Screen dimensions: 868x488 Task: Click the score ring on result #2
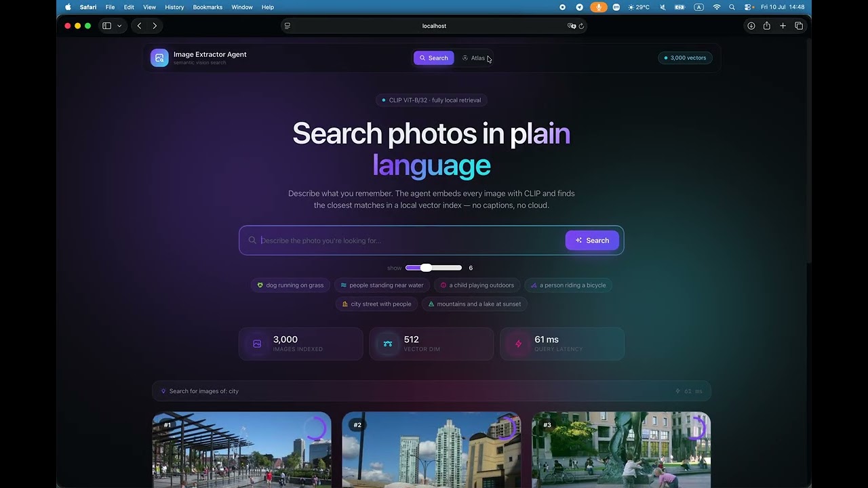pos(505,428)
